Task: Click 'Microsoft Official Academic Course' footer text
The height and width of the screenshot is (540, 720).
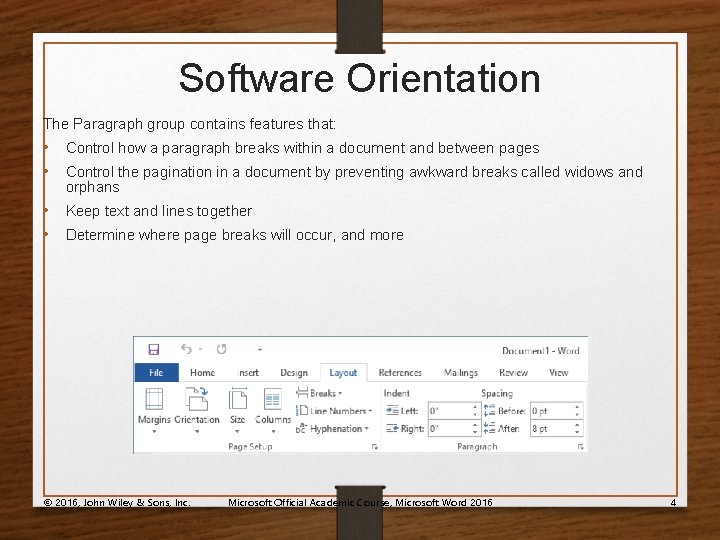Action: pos(360,502)
